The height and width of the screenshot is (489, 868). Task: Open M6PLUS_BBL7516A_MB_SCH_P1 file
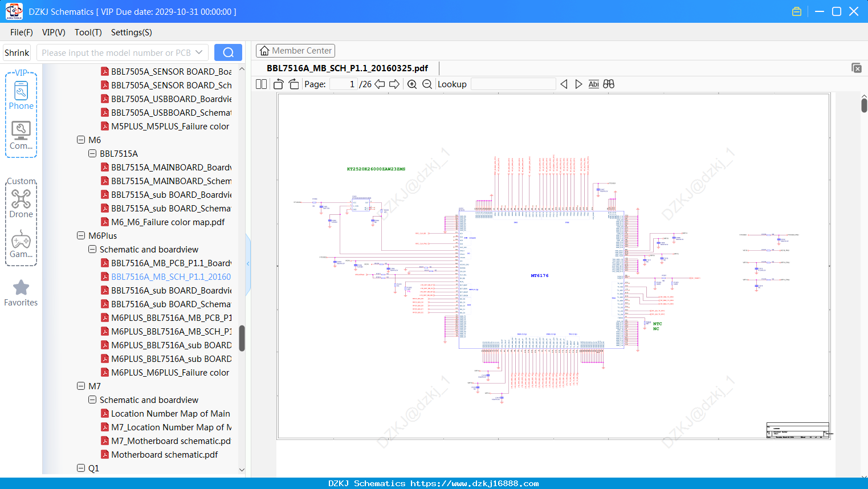[171, 331]
